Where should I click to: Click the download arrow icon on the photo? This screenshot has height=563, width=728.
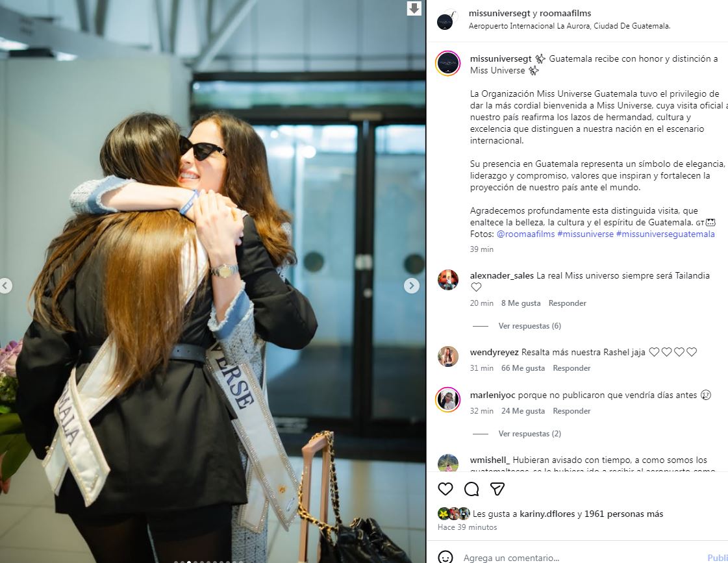414,8
